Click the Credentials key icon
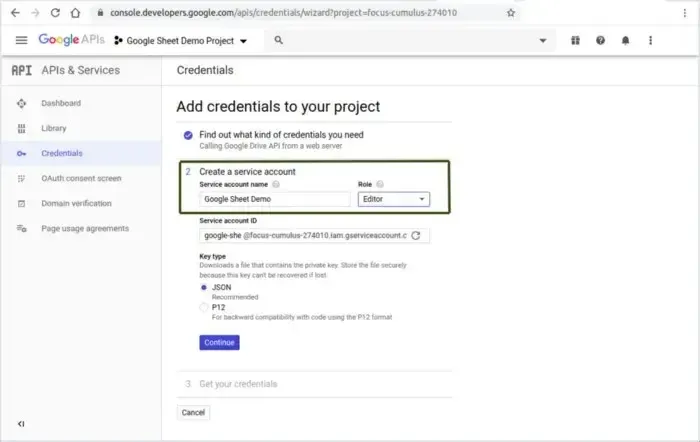The width and height of the screenshot is (700, 442). (21, 154)
